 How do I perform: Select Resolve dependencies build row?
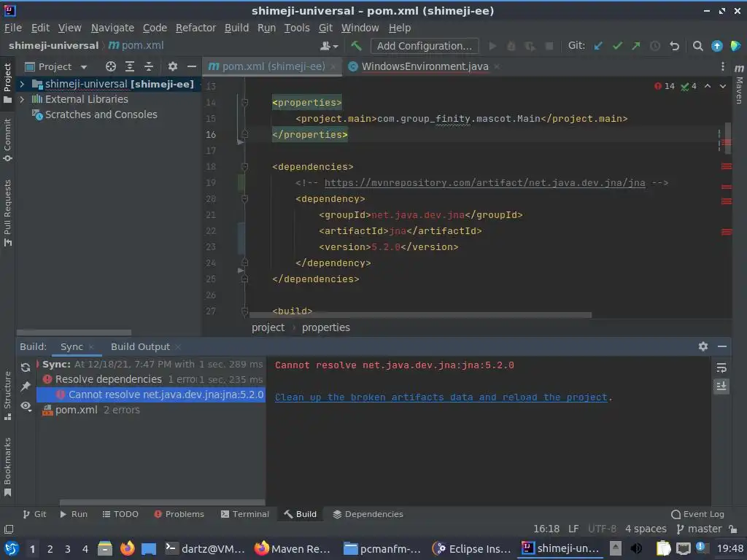pyautogui.click(x=152, y=379)
